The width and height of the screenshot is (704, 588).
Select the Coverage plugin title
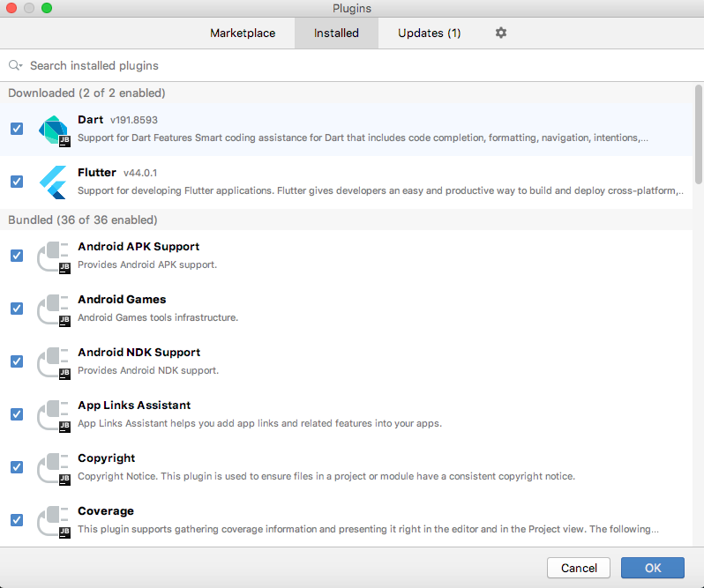tap(106, 511)
